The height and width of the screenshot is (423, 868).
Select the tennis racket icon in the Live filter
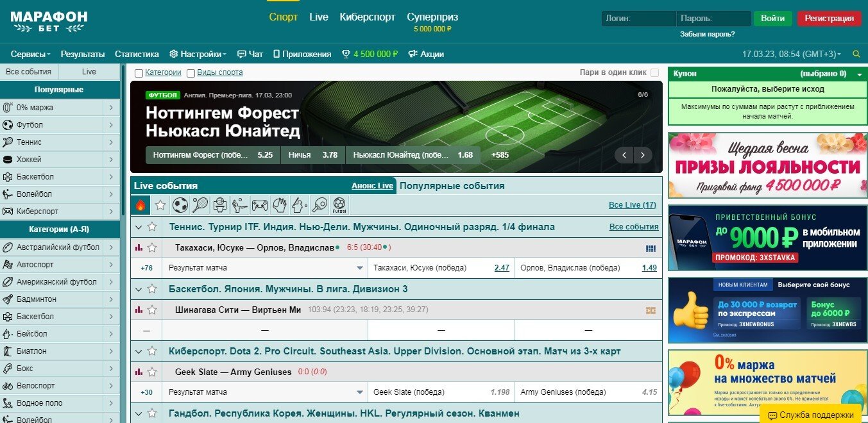[200, 205]
